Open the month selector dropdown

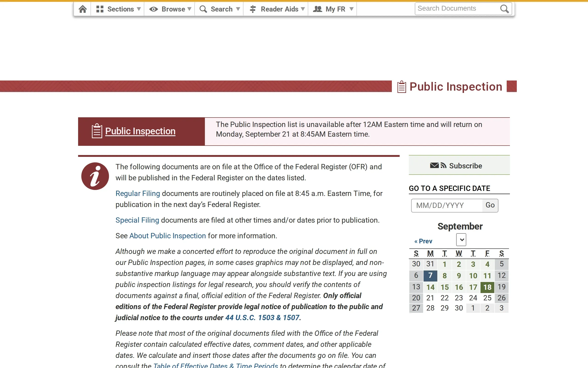[461, 240]
